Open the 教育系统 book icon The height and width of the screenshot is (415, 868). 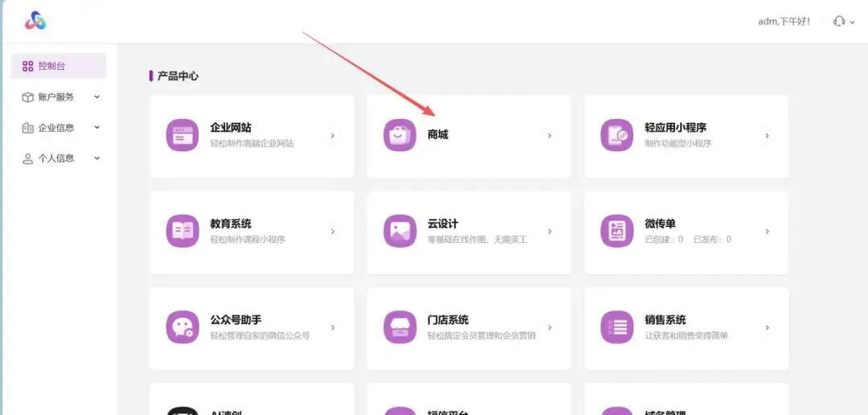pos(182,231)
